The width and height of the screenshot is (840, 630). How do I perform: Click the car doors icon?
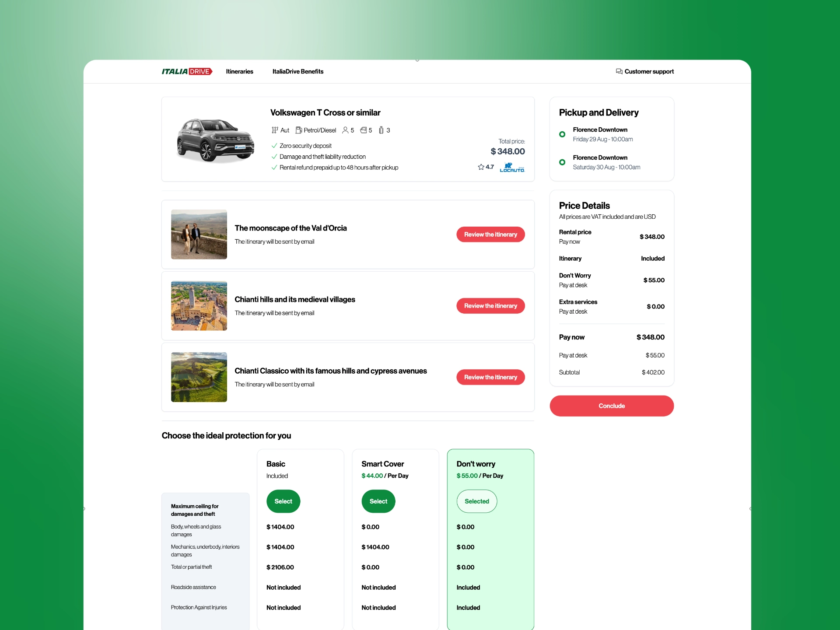(363, 130)
